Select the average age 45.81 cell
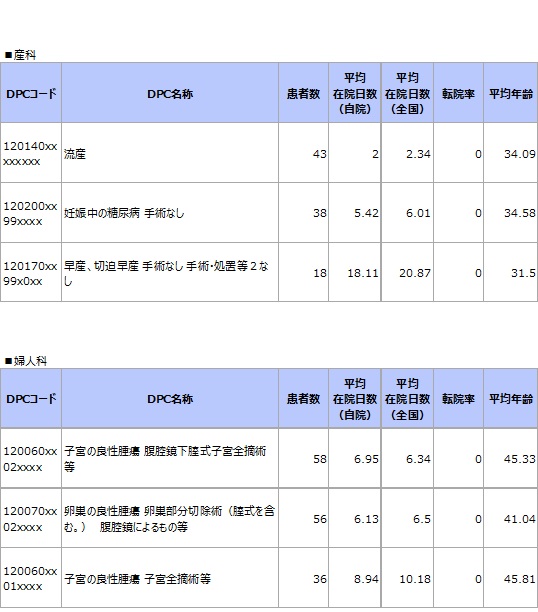This screenshot has width=538, height=612. (x=511, y=578)
